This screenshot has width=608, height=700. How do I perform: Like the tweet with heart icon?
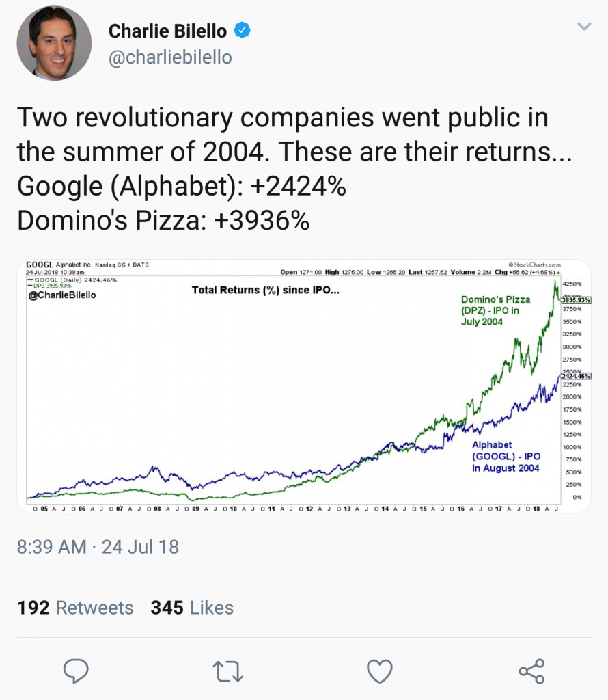[x=380, y=671]
